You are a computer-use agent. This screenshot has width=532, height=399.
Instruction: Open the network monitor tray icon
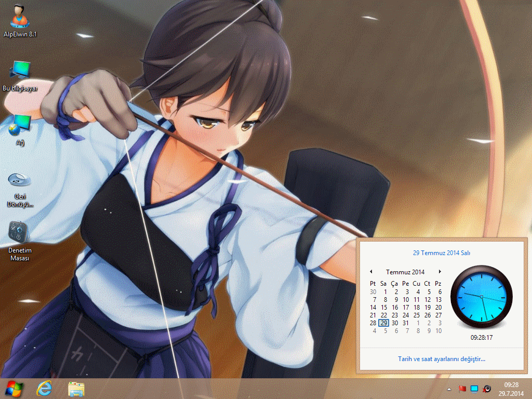pos(474,389)
